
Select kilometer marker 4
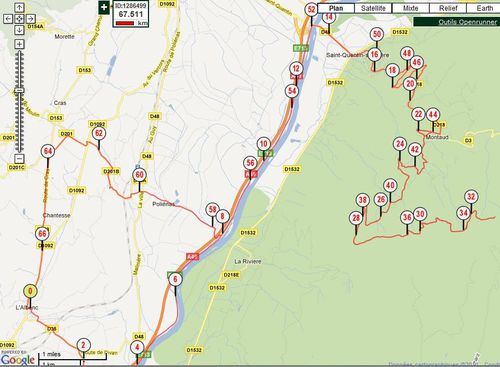[x=137, y=348]
